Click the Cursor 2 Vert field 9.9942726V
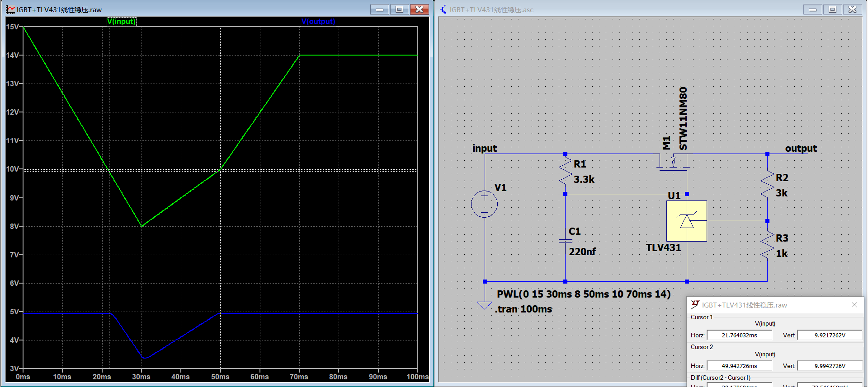 pos(830,366)
